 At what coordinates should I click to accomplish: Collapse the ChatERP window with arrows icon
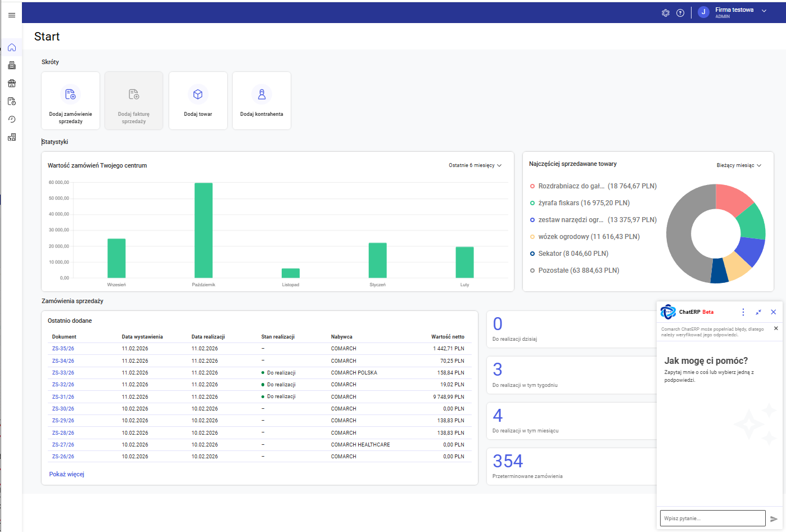(x=758, y=312)
